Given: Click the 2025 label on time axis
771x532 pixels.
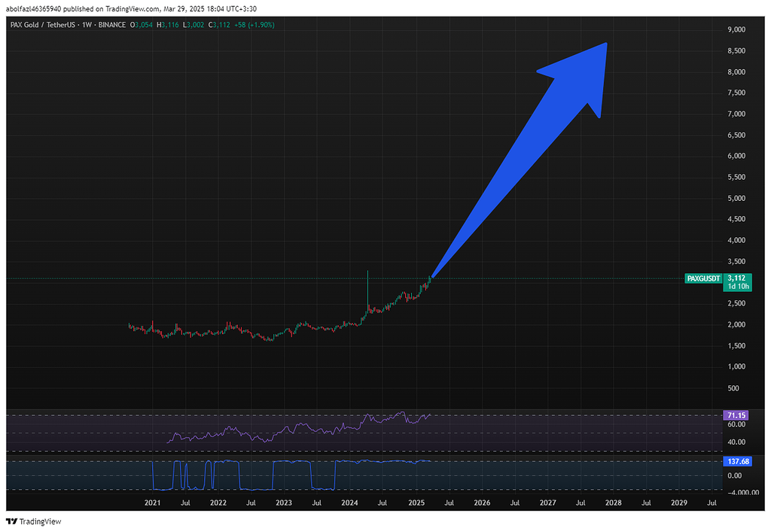Looking at the screenshot, I should (x=416, y=503).
